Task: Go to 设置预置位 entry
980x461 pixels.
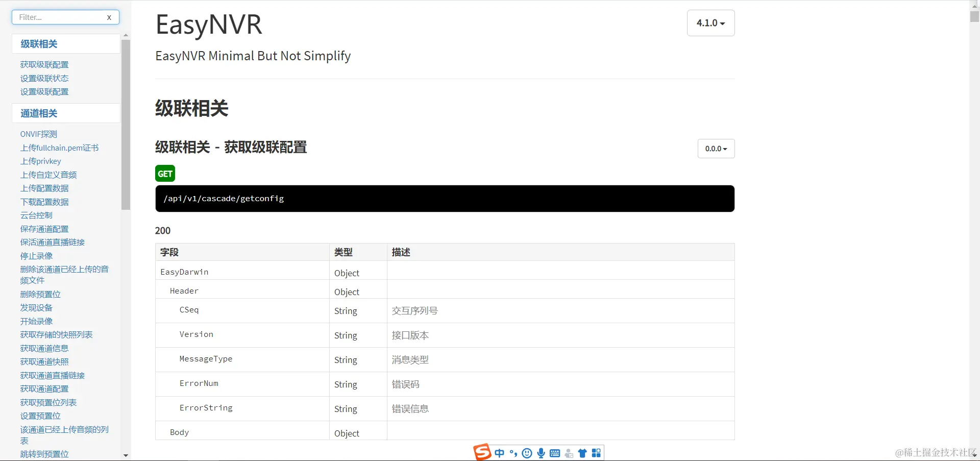Action: pos(40,416)
